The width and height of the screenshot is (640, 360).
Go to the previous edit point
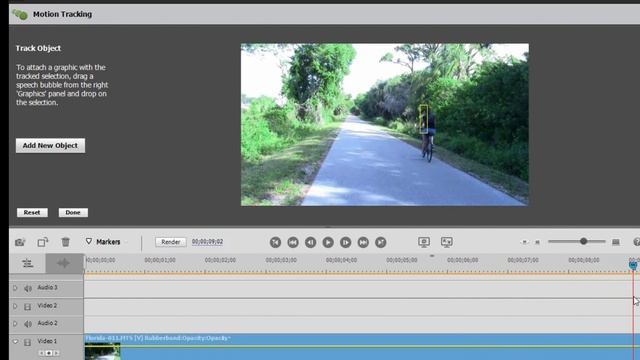293,242
